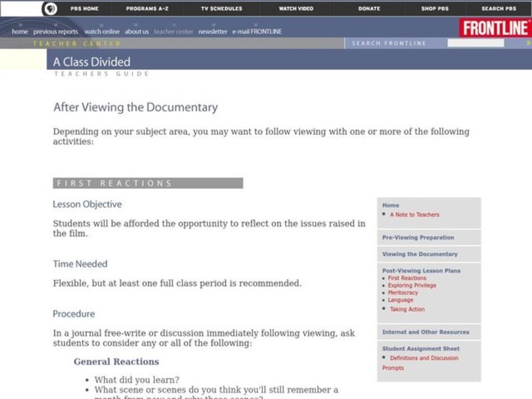
Task: Go to Pre-Viewing Preparation section
Action: [418, 237]
